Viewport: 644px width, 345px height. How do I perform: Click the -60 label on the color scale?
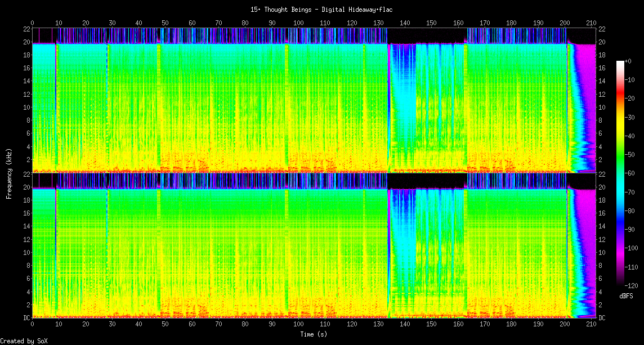pyautogui.click(x=633, y=174)
